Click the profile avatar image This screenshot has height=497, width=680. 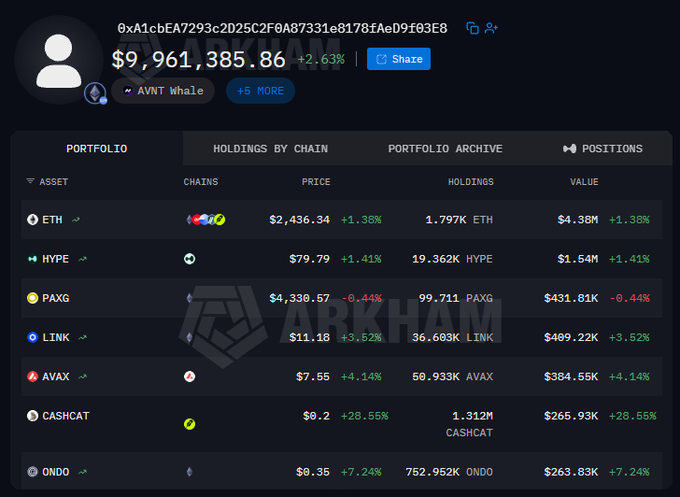coord(59,60)
